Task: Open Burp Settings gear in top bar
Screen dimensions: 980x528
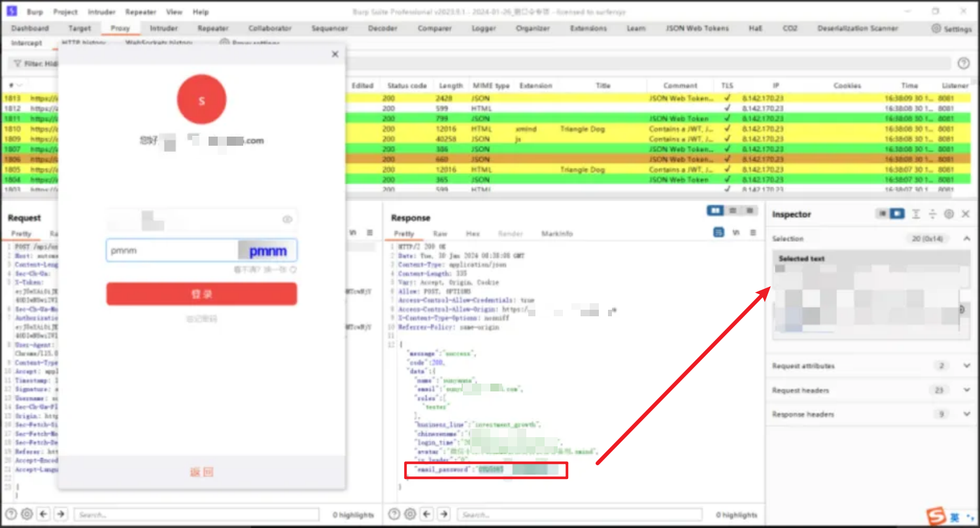Action: [x=951, y=29]
